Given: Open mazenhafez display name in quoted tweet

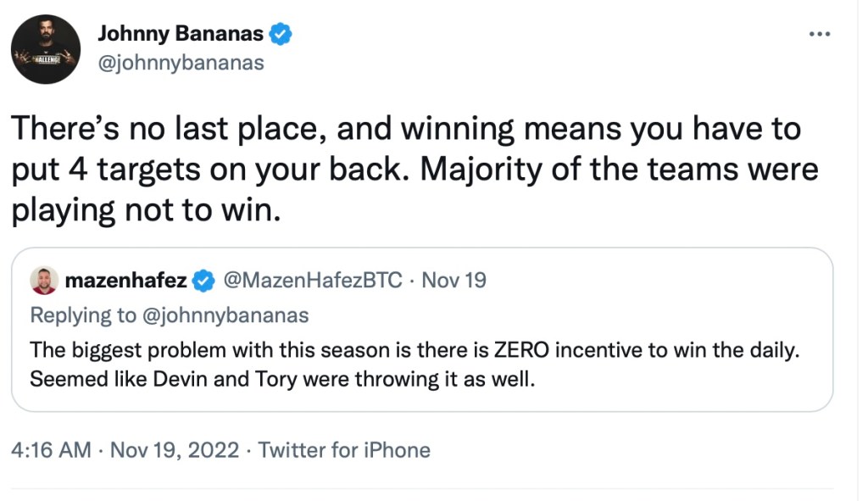Looking at the screenshot, I should pyautogui.click(x=125, y=281).
